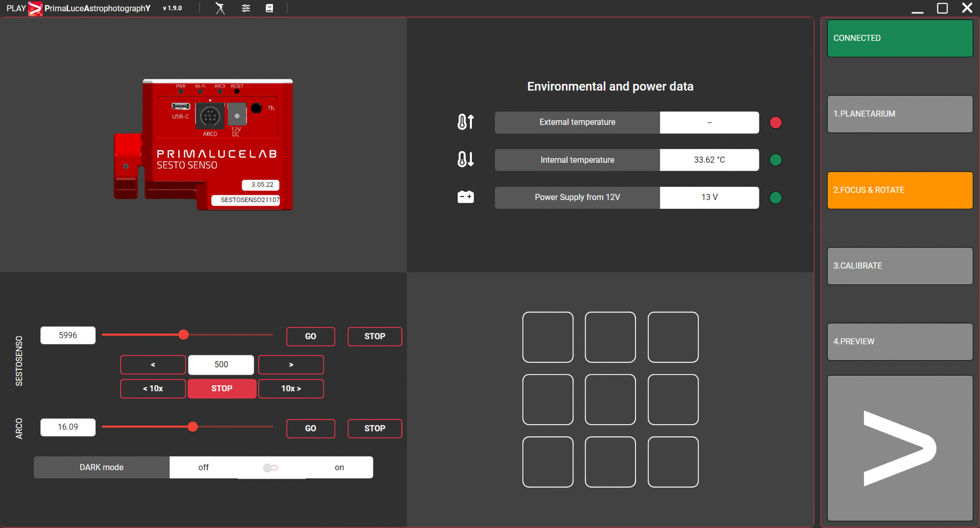Click the external temperature thermometer icon
980x528 pixels.
(465, 122)
